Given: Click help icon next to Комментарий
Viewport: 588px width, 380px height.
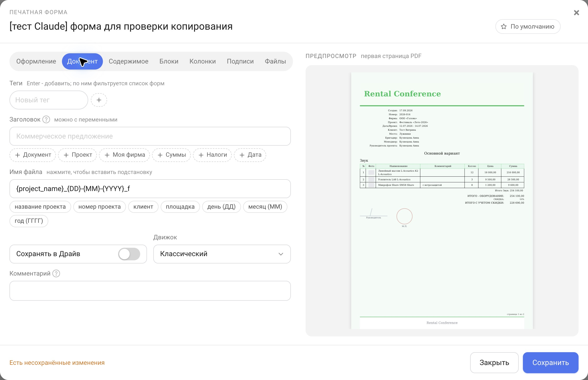Looking at the screenshot, I should (x=56, y=273).
